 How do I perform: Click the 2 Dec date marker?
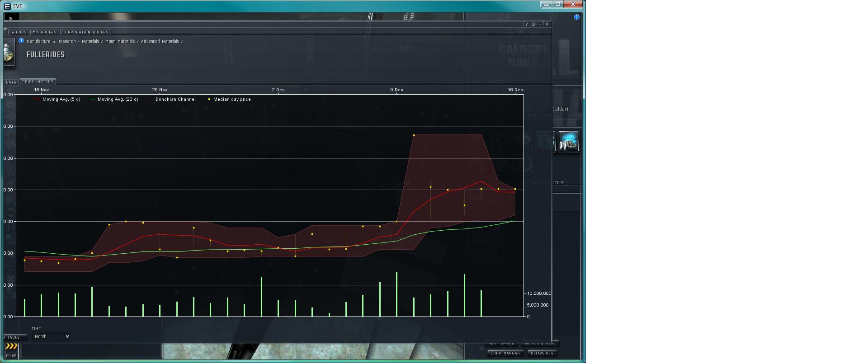pos(278,90)
